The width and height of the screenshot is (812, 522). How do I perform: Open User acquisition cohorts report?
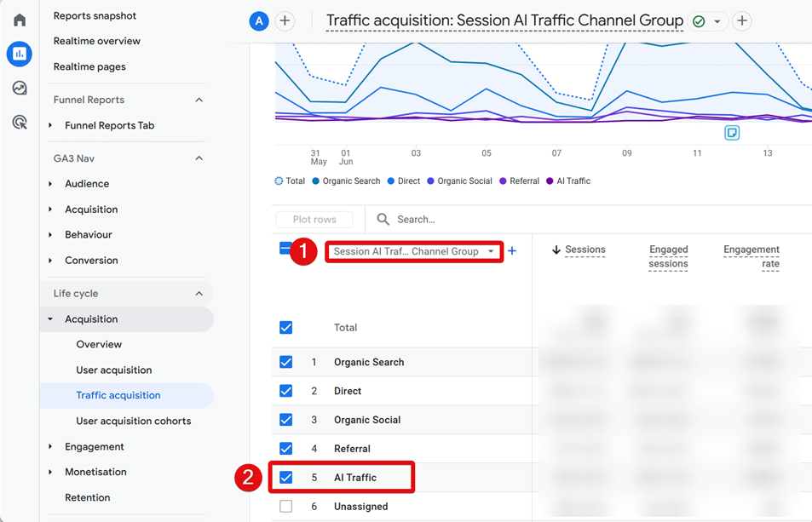(x=134, y=422)
